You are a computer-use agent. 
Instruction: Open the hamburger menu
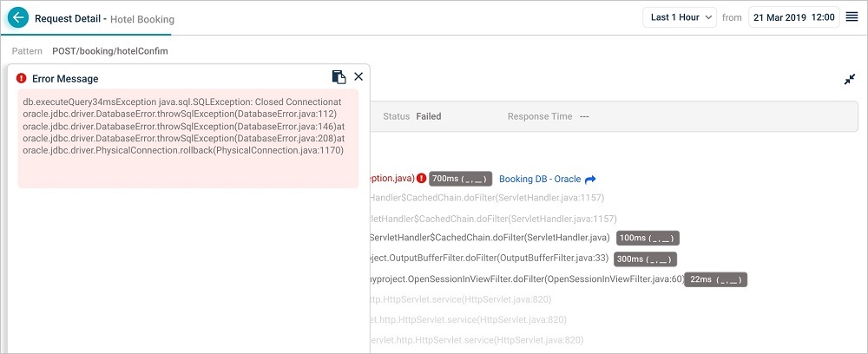coord(852,17)
